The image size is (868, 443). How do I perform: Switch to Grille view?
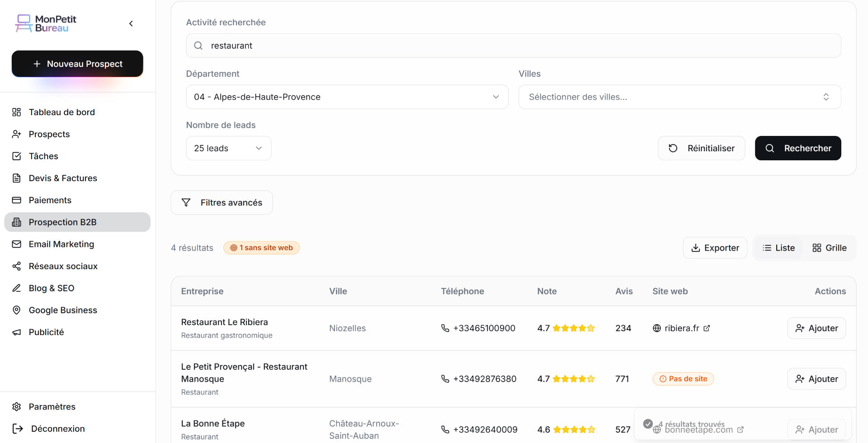[829, 248]
